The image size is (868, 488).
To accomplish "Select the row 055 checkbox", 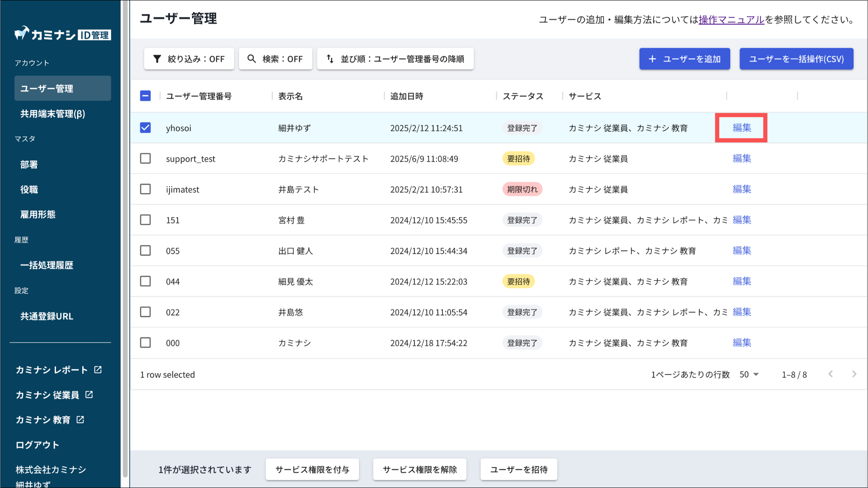I will pos(145,251).
